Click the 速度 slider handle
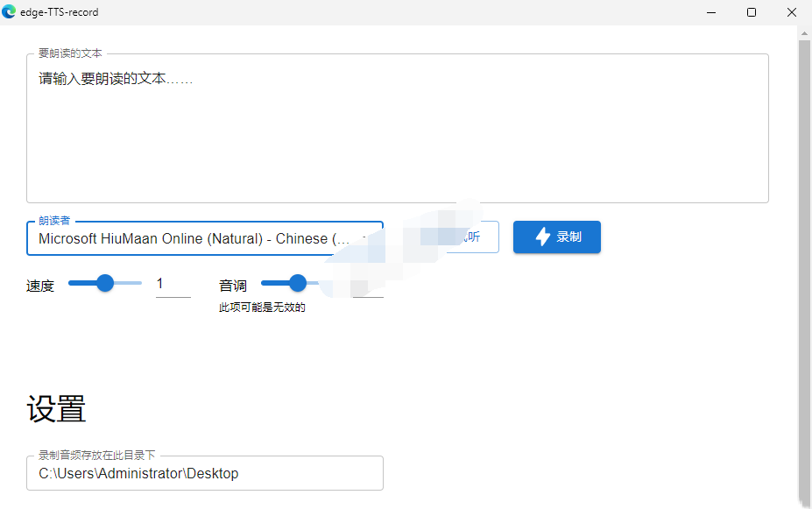 click(105, 283)
